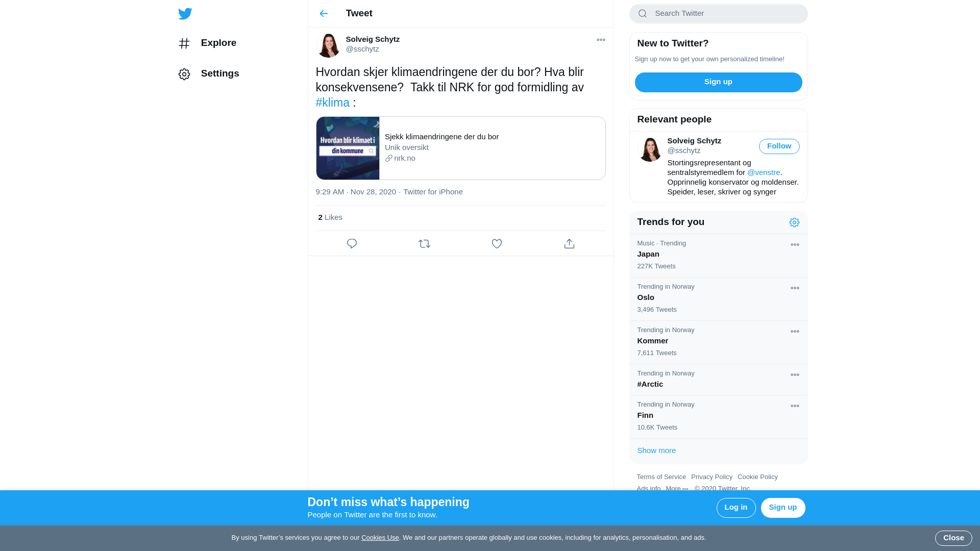Viewport: 980px width, 551px height.
Task: Open Settings in the sidebar
Action: click(209, 74)
